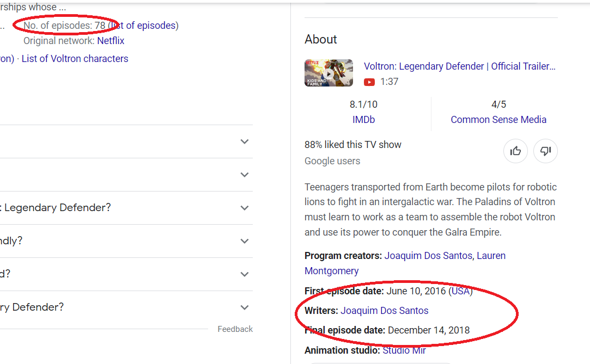Screen dimensions: 590x364
Task: Open the IMDb rating link
Action: pyautogui.click(x=363, y=120)
